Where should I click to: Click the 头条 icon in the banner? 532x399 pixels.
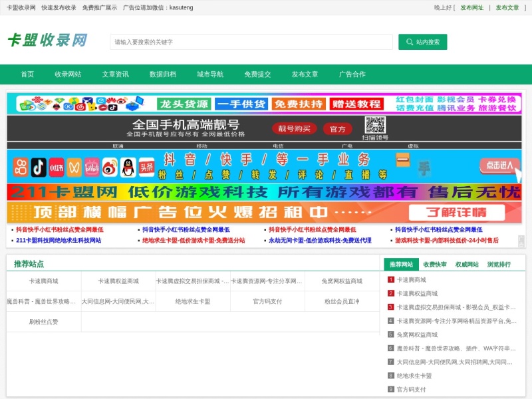click(146, 167)
